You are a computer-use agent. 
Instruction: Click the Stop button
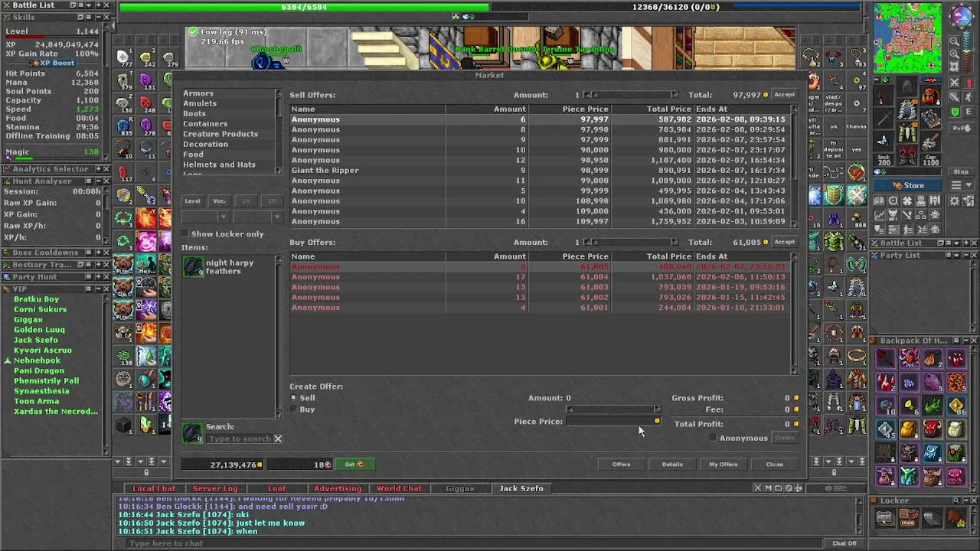(961, 172)
